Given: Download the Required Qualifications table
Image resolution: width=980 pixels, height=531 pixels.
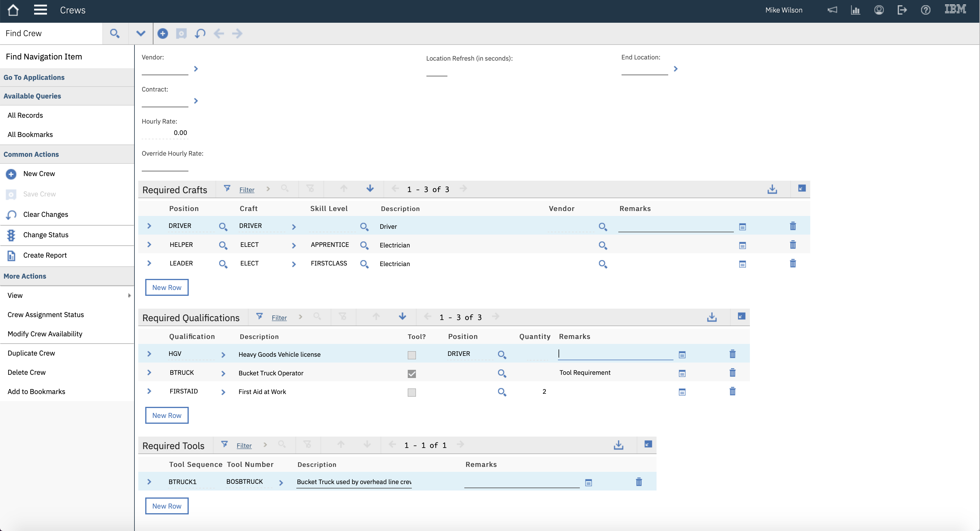Looking at the screenshot, I should (712, 317).
